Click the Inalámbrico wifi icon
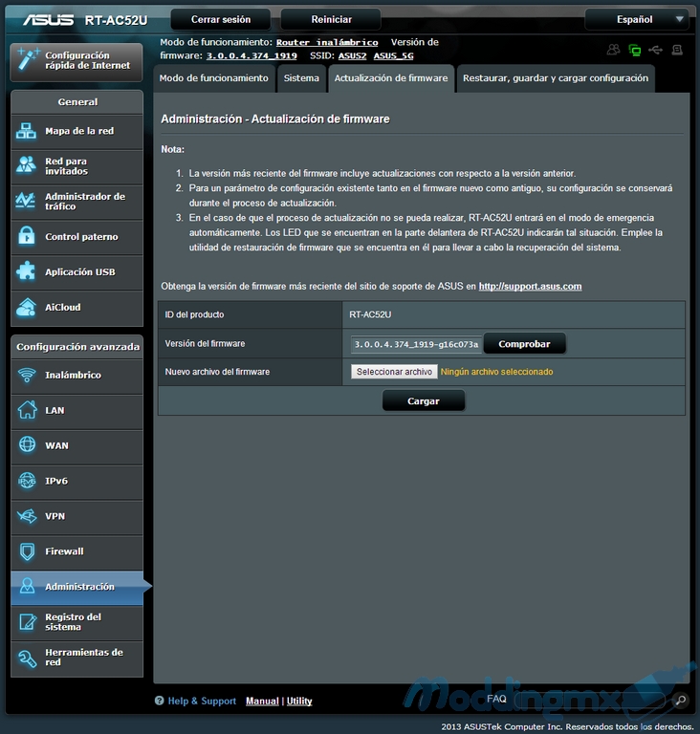Image resolution: width=700 pixels, height=734 pixels. pyautogui.click(x=27, y=375)
